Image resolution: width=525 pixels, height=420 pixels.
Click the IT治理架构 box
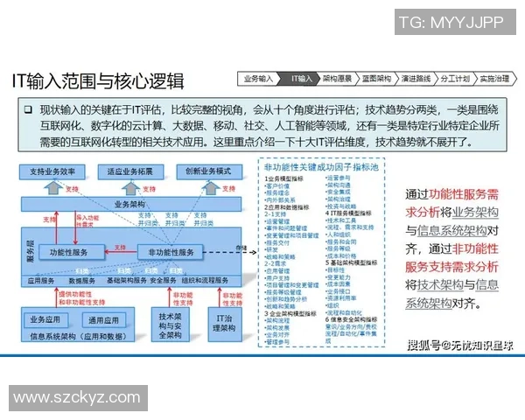click(x=225, y=325)
